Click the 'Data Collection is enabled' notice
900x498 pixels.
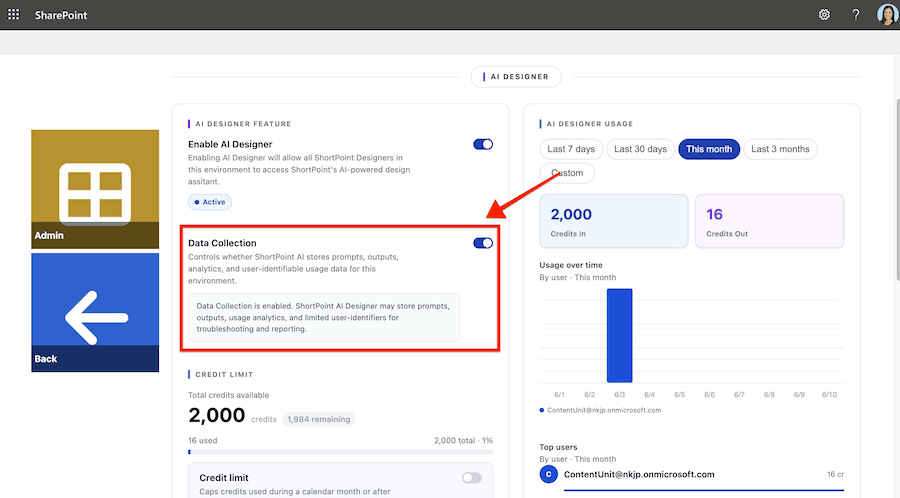click(x=324, y=317)
